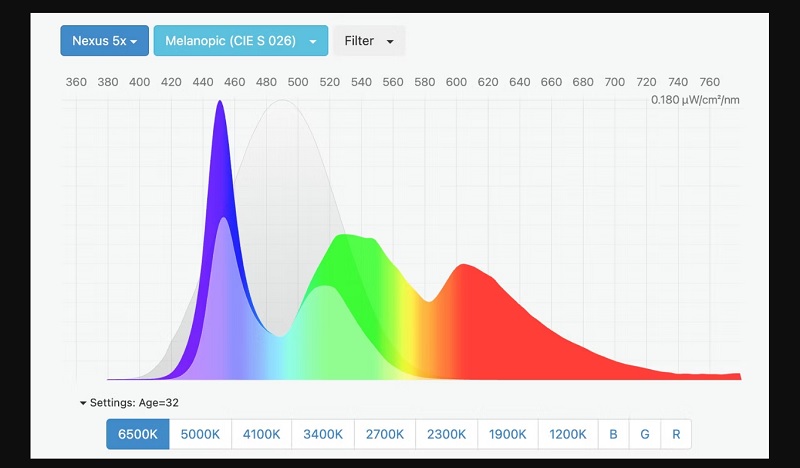
Task: Expand the Settings: Age=32 section
Action: click(x=129, y=403)
